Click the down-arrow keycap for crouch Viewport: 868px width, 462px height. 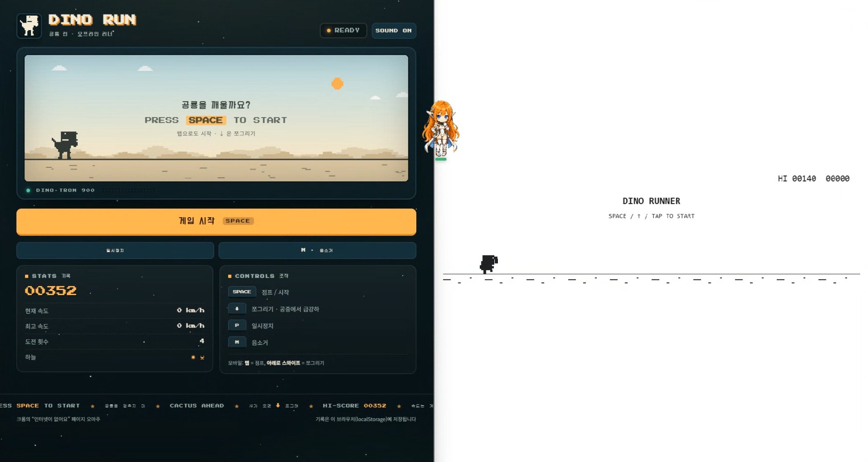237,309
